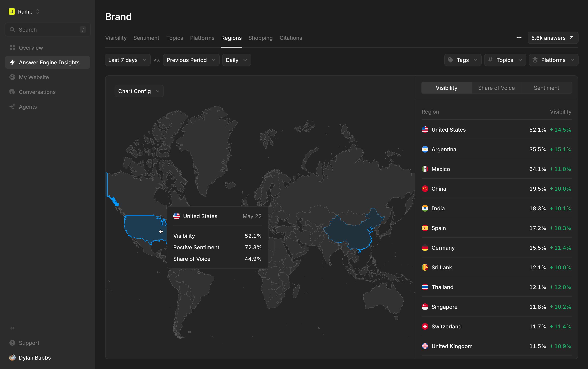Switch to the Citations tab
This screenshot has height=369, width=588.
coord(291,38)
